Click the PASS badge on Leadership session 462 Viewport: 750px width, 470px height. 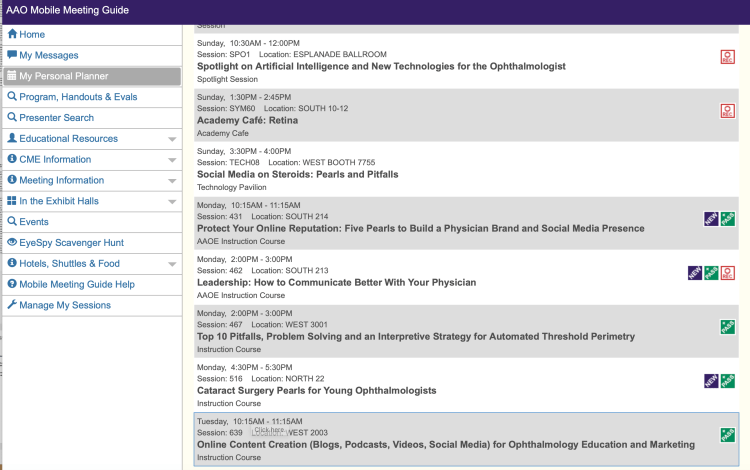coord(711,273)
